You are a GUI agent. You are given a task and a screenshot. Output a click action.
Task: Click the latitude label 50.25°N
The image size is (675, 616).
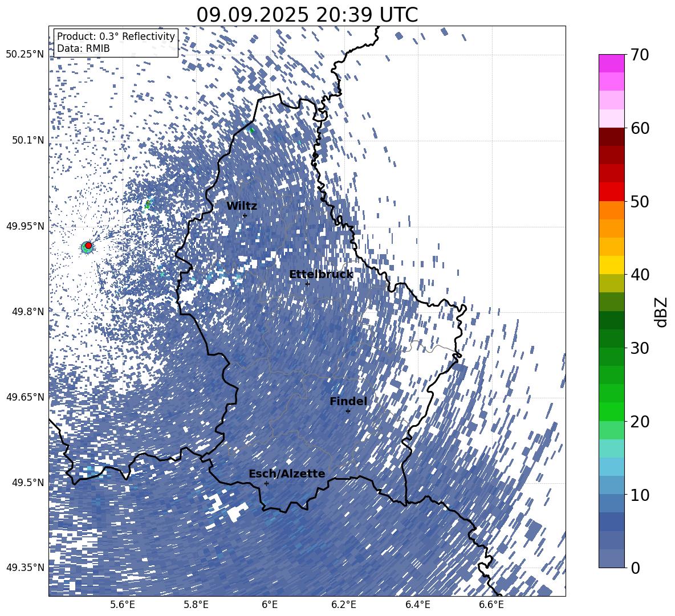(25, 55)
